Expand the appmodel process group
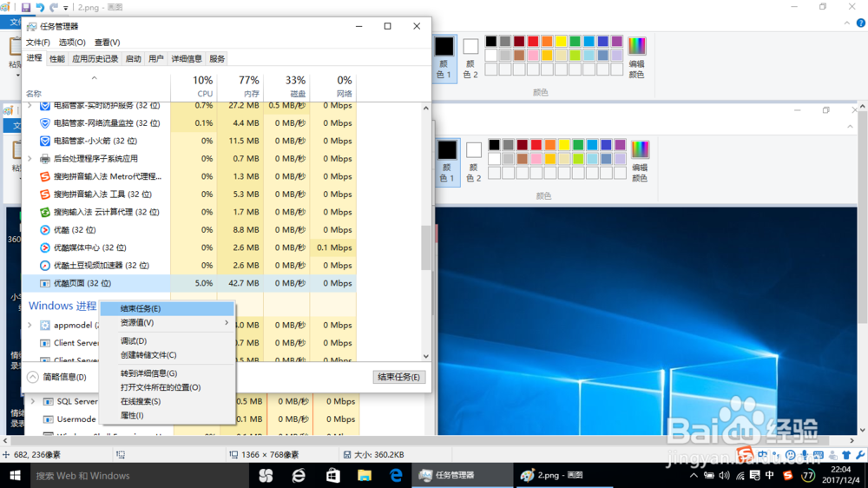This screenshot has width=868, height=488. (x=30, y=325)
